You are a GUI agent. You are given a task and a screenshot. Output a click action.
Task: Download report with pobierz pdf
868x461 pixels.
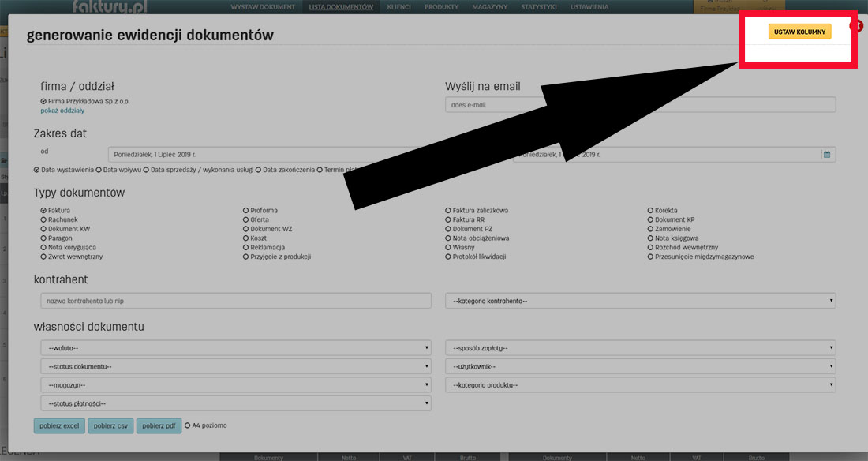pos(159,426)
